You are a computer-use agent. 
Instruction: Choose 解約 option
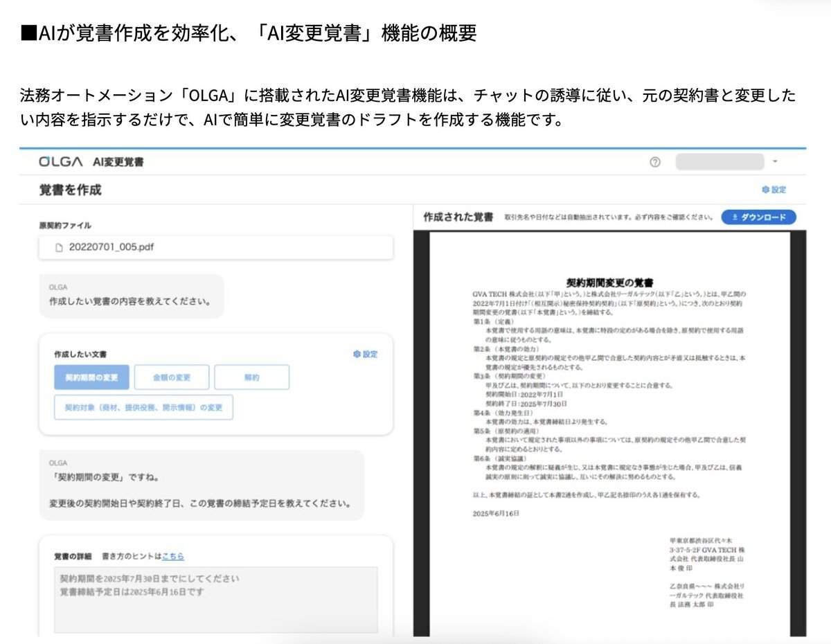(x=251, y=377)
